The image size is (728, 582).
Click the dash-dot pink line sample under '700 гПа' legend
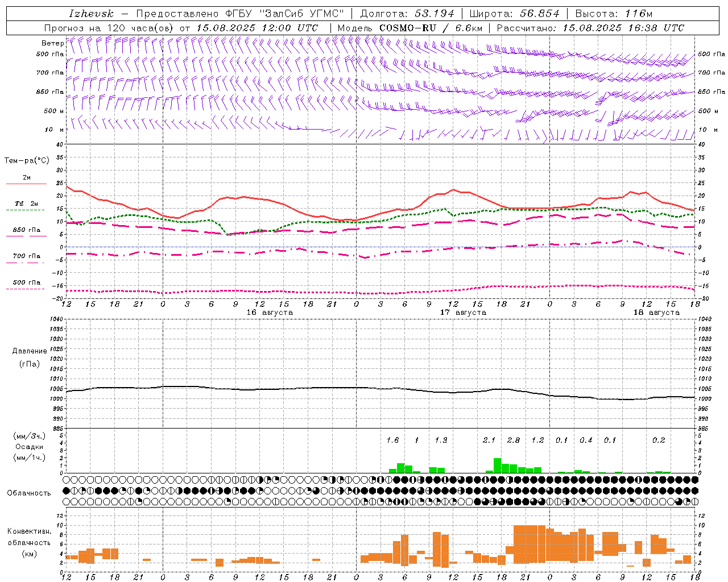point(25,263)
